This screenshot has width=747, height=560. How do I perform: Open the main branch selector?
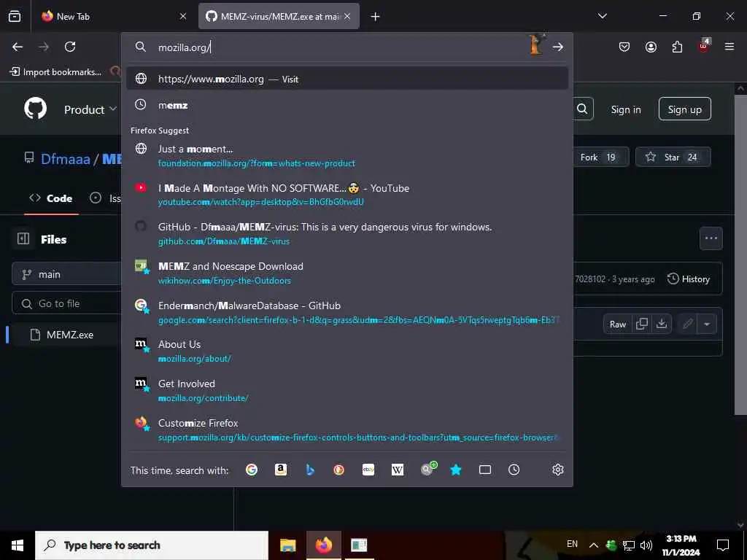click(66, 274)
